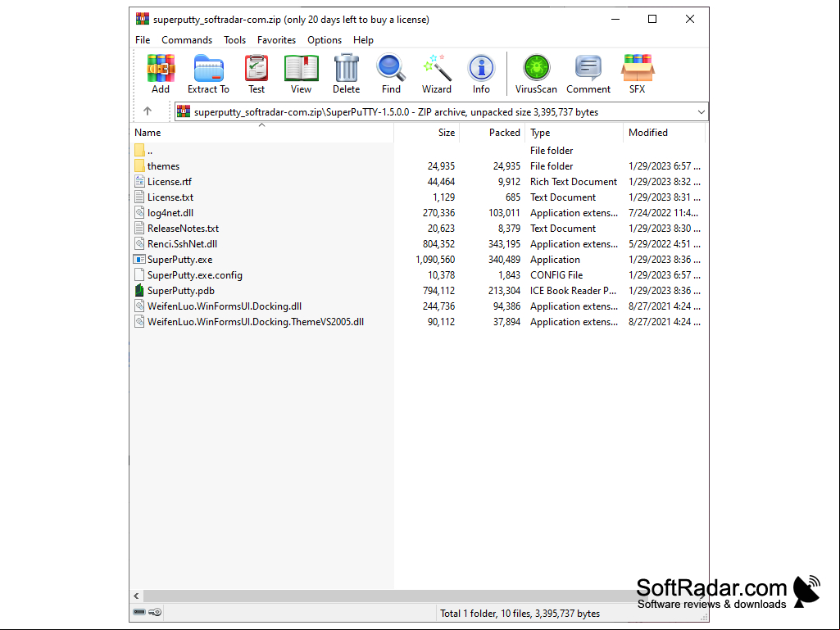Click the 37,894 packed value
This screenshot has height=630, width=840.
click(506, 321)
